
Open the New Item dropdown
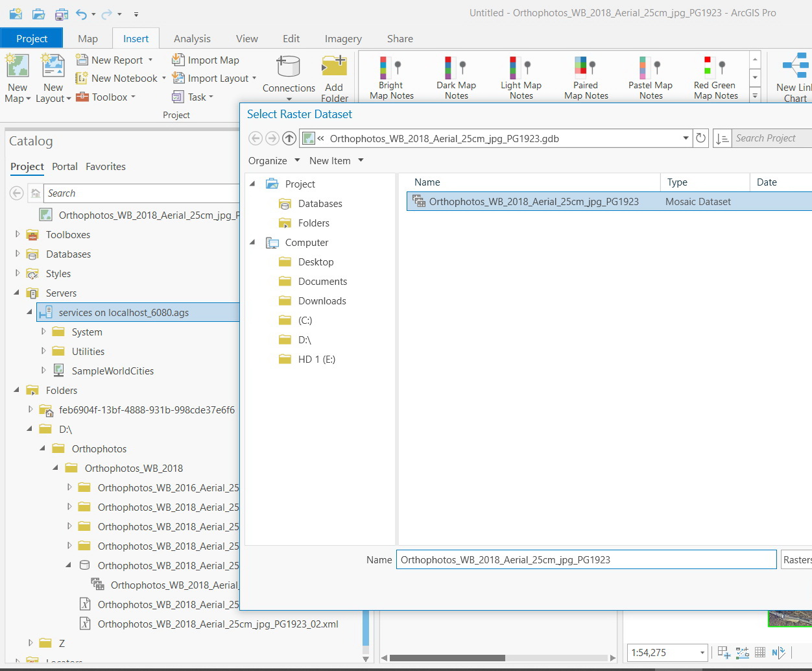tap(337, 160)
